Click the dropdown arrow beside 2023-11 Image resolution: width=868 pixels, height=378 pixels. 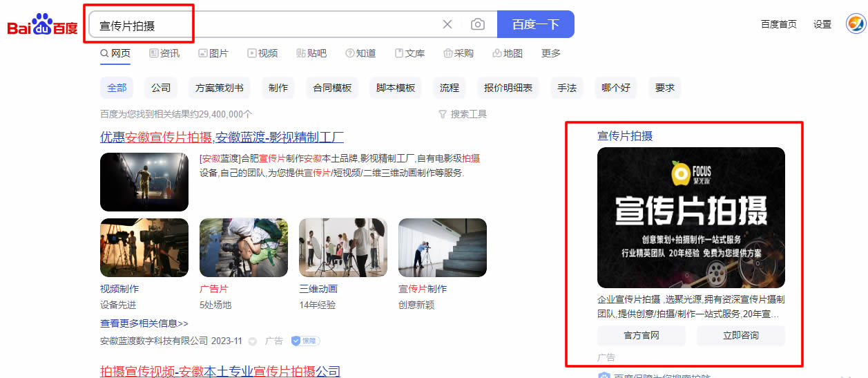click(x=252, y=341)
